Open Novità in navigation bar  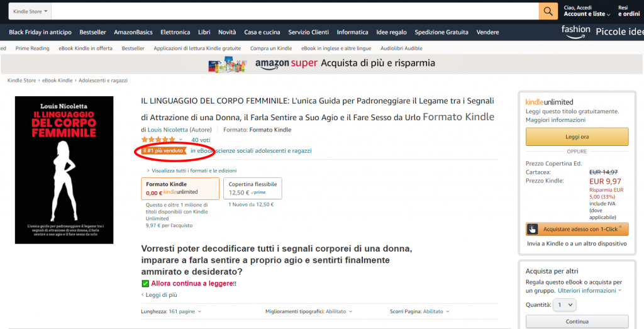click(227, 32)
